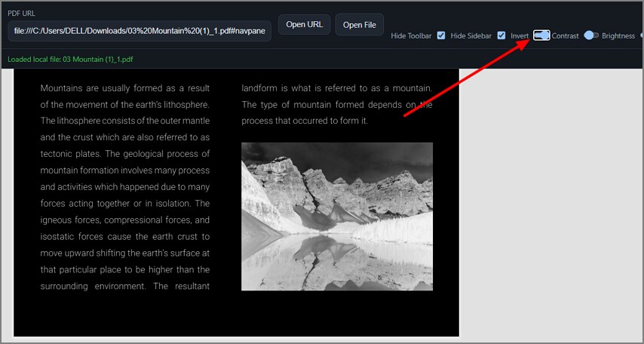This screenshot has height=344, width=644.
Task: Click the inverted mountain lake photo in the PDF
Action: (337, 217)
